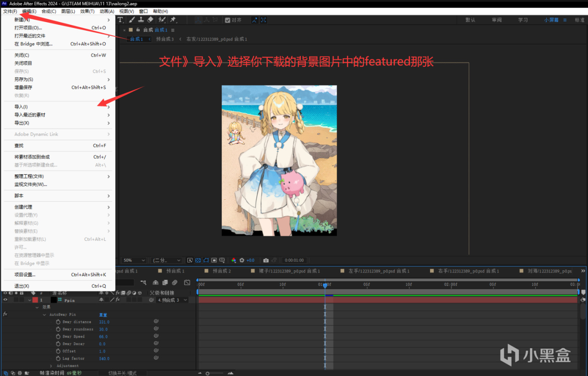Toggle the AutoSway Pin fx switch

(x=5, y=314)
